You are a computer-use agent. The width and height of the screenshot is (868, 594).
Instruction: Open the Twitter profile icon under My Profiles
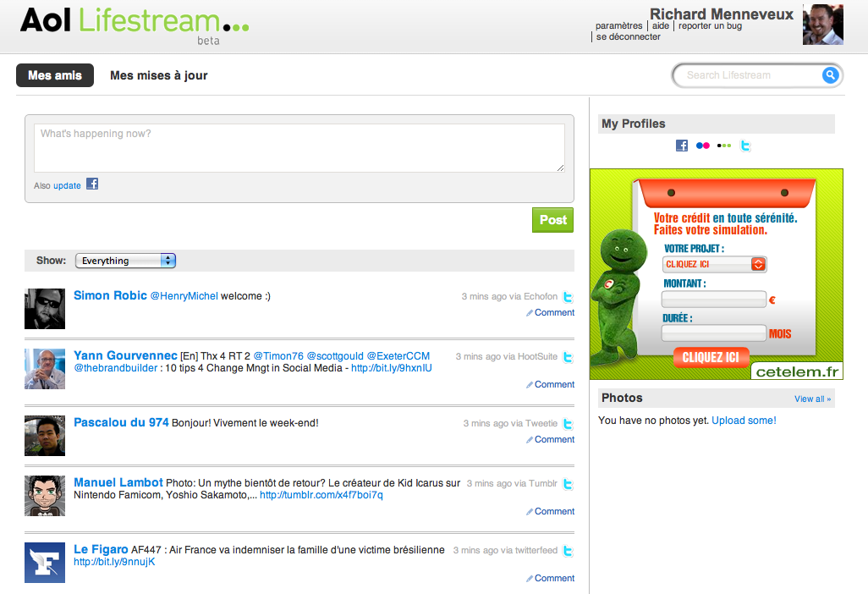pos(745,146)
